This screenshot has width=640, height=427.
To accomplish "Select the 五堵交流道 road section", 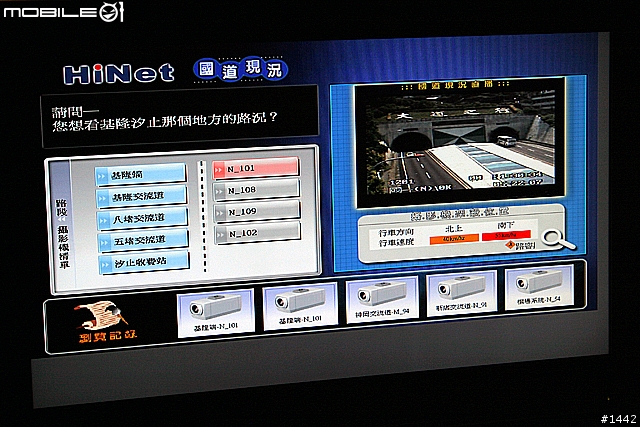I will pos(143,240).
